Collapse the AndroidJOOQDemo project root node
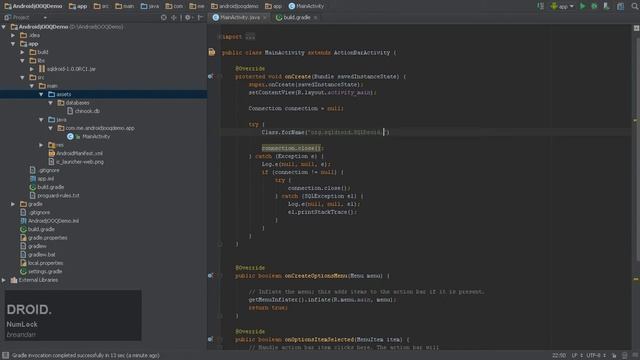This screenshot has height=360, width=640. click(4, 27)
